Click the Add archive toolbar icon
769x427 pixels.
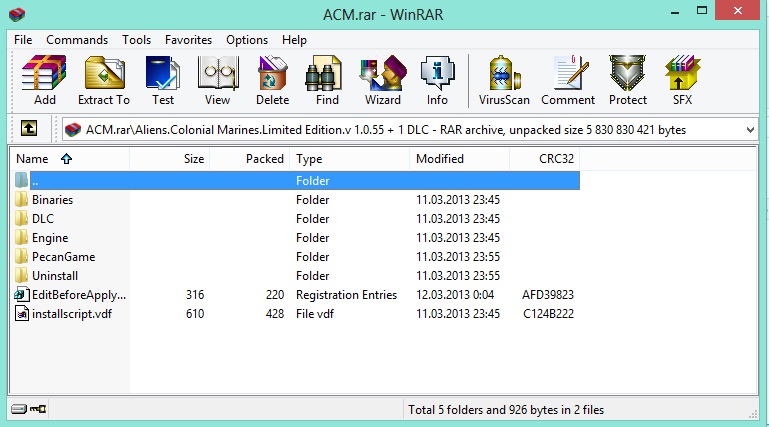click(44, 80)
